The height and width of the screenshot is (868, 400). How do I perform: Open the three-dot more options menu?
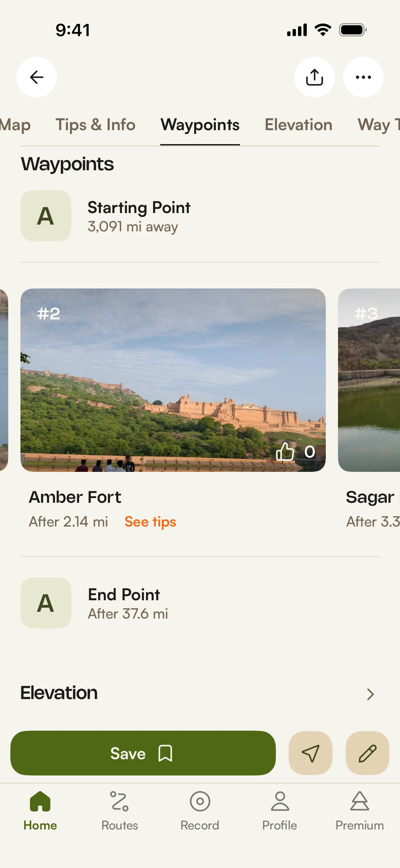click(x=363, y=77)
